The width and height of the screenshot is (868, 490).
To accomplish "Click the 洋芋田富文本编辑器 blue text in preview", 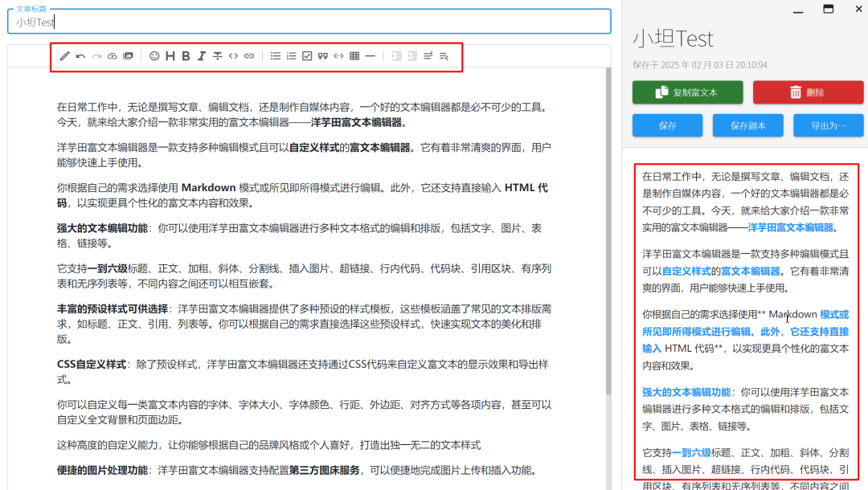I will click(x=791, y=227).
